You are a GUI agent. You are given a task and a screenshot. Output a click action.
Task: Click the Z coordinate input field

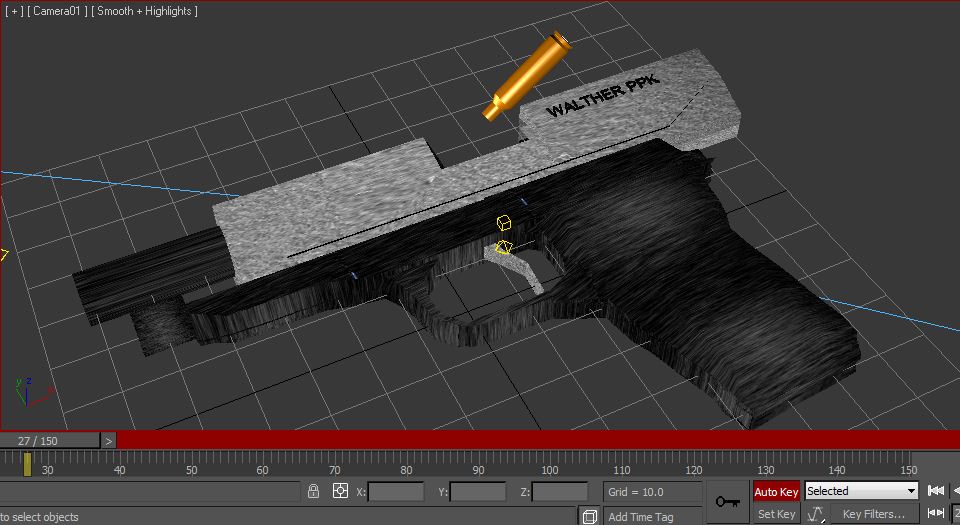coord(560,491)
